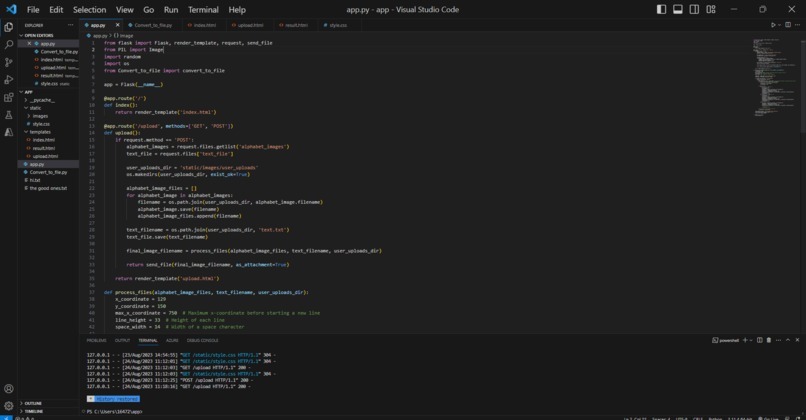Run Python file with the play button
Image resolution: width=806 pixels, height=420 pixels.
(x=773, y=25)
